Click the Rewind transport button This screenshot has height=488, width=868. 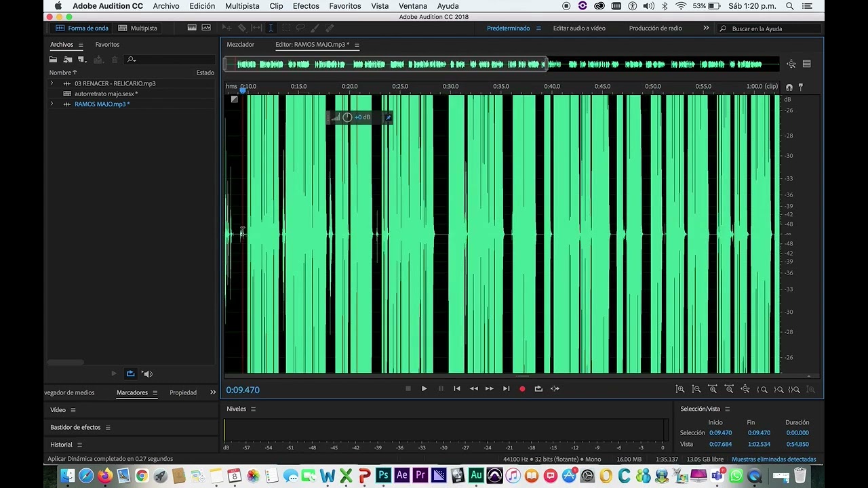473,388
